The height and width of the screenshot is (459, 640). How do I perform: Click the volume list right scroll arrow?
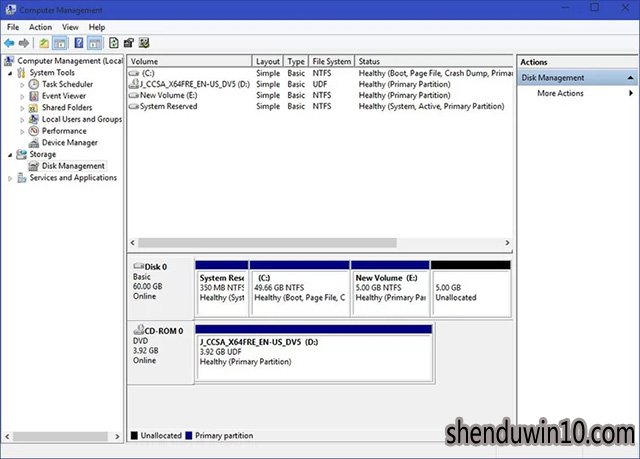click(x=507, y=243)
